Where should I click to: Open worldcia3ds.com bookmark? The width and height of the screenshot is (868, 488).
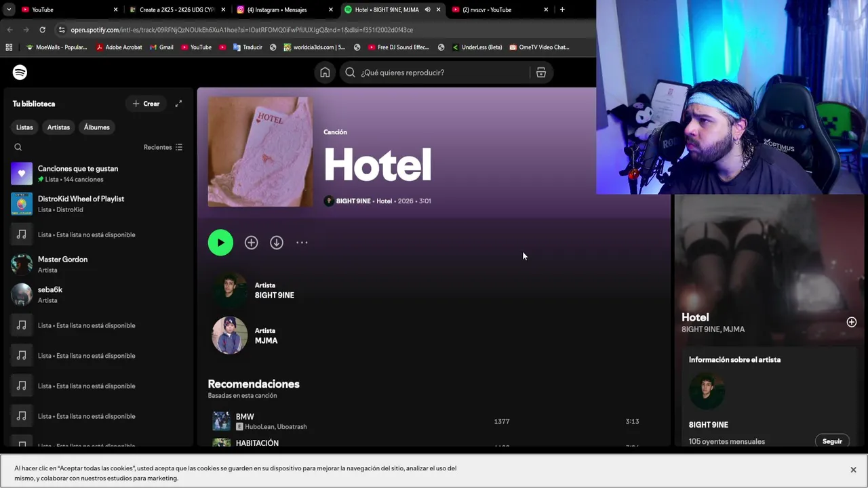pos(314,47)
